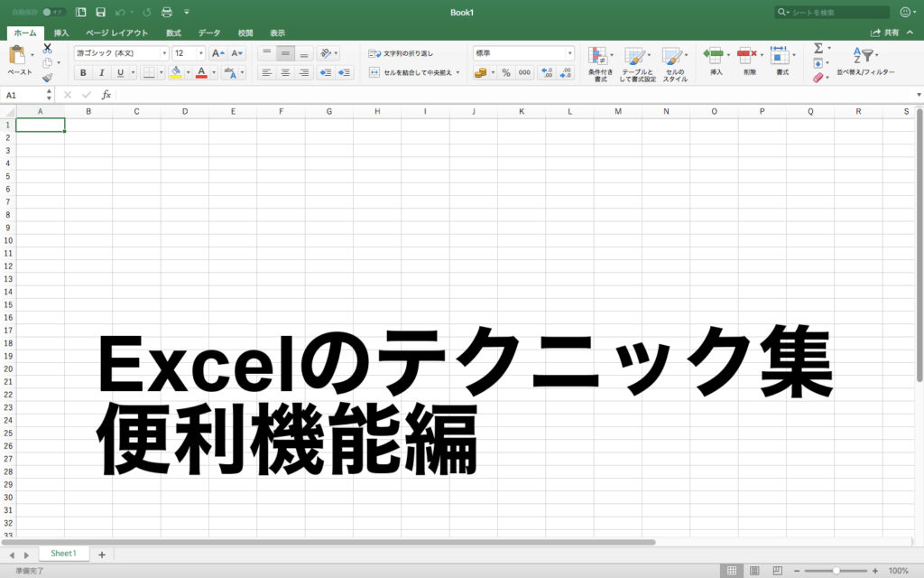Apply the red font color A
The height and width of the screenshot is (578, 924).
click(201, 72)
